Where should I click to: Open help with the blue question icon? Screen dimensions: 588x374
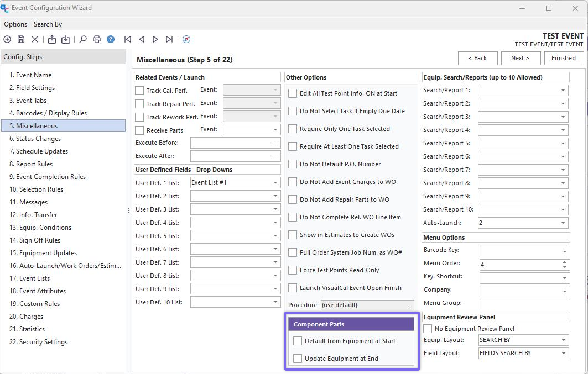click(111, 39)
